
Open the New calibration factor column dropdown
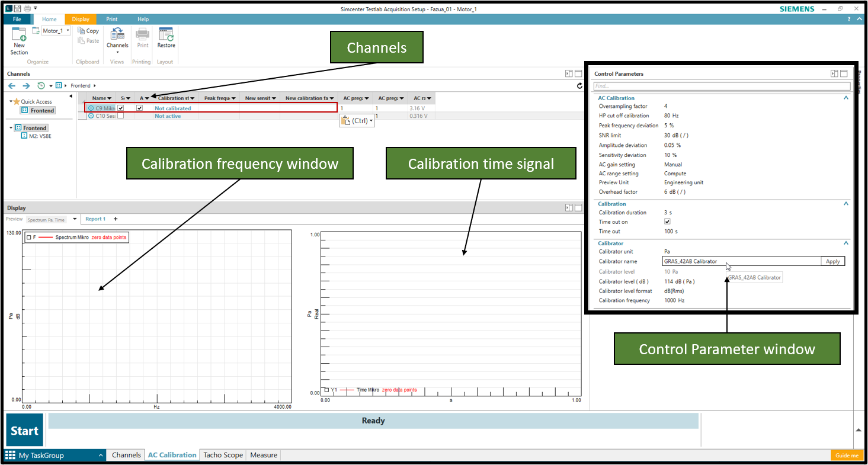(332, 98)
